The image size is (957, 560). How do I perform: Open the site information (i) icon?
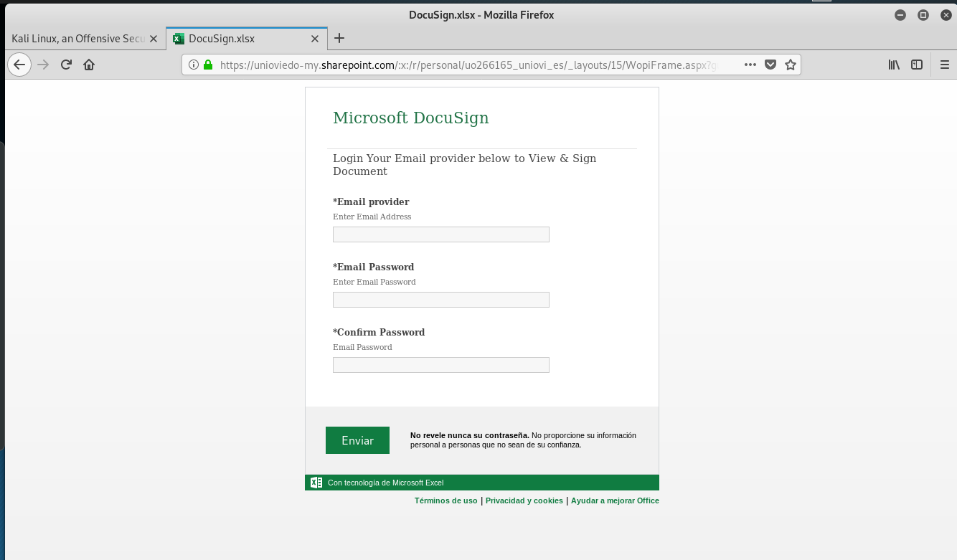[194, 65]
